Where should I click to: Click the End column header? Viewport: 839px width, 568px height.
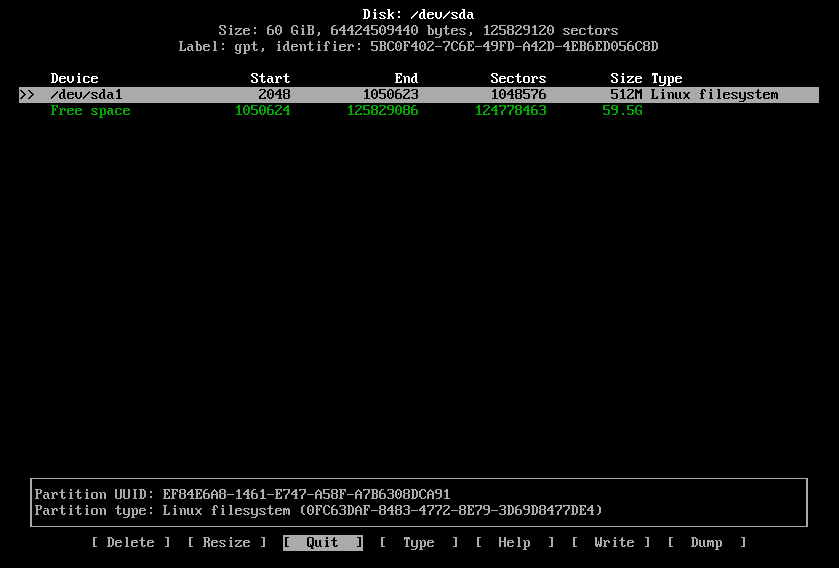406,79
